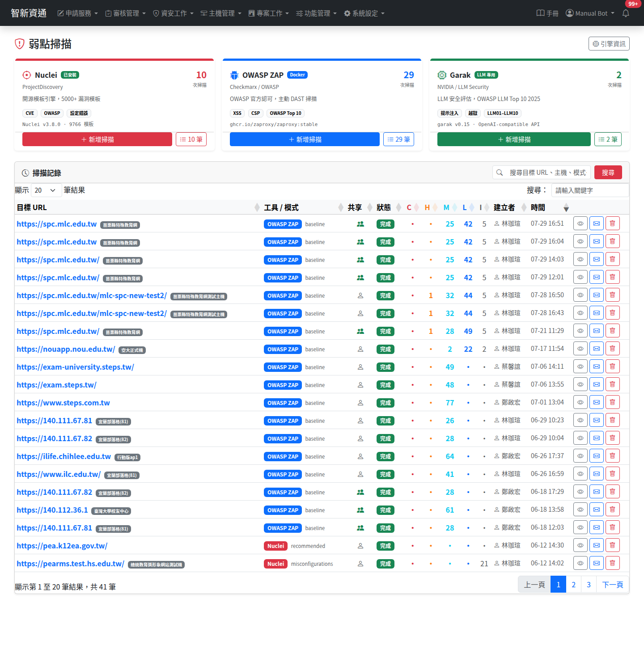Expand the 主機管理 menu
The width and height of the screenshot is (644, 653).
click(x=221, y=13)
